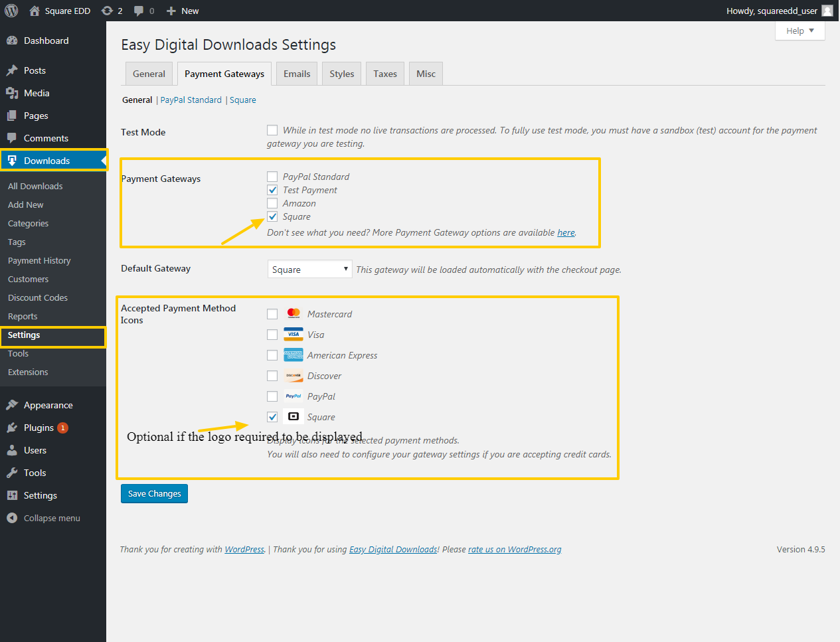Screen dimensions: 840x642
Task: Open the Styles tab
Action: [x=342, y=74]
